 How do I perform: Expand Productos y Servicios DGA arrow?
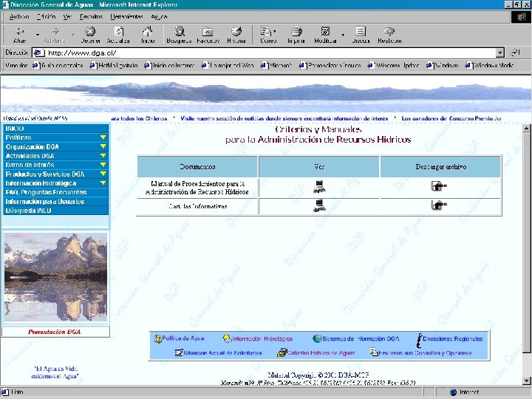pos(103,174)
